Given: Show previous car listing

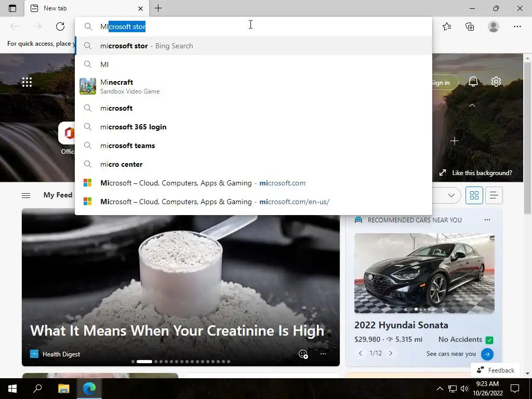Looking at the screenshot, I should coord(361,353).
